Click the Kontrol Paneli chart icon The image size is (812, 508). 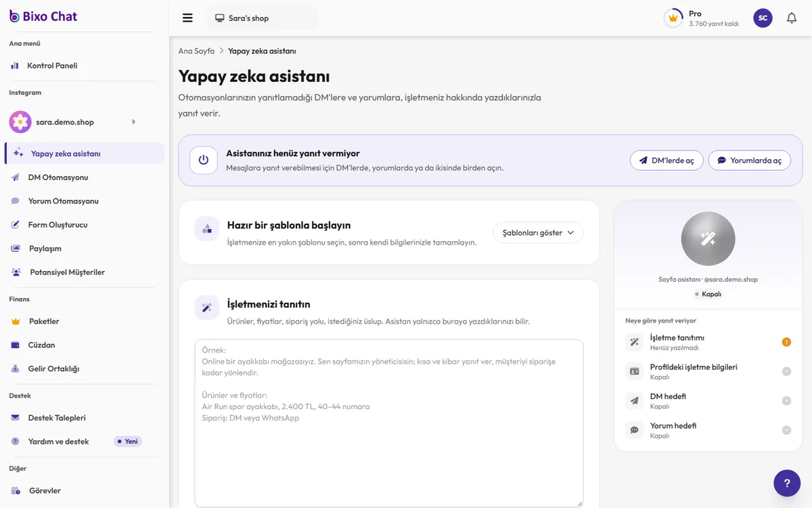15,66
